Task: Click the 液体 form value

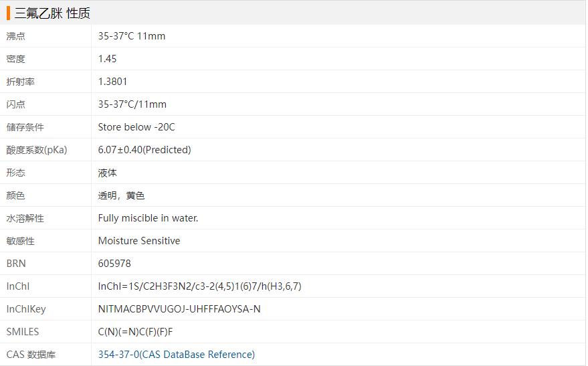Action: tap(107, 173)
